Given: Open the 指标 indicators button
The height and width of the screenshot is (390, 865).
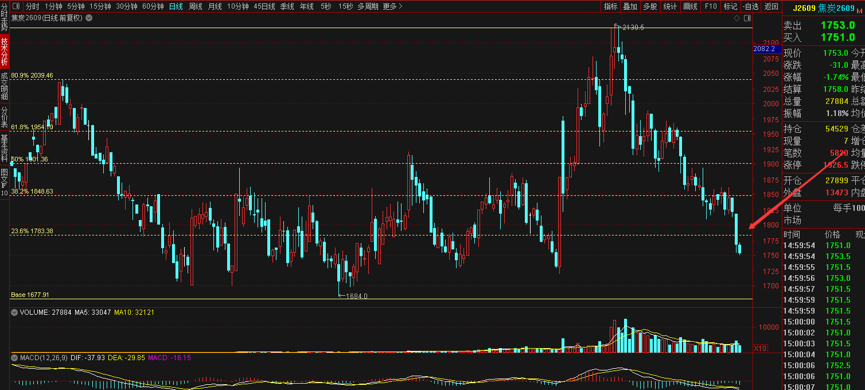Looking at the screenshot, I should (610, 7).
